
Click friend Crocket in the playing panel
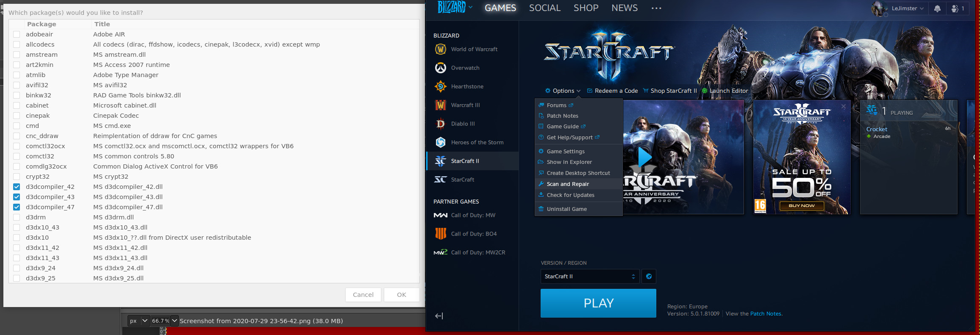point(877,129)
